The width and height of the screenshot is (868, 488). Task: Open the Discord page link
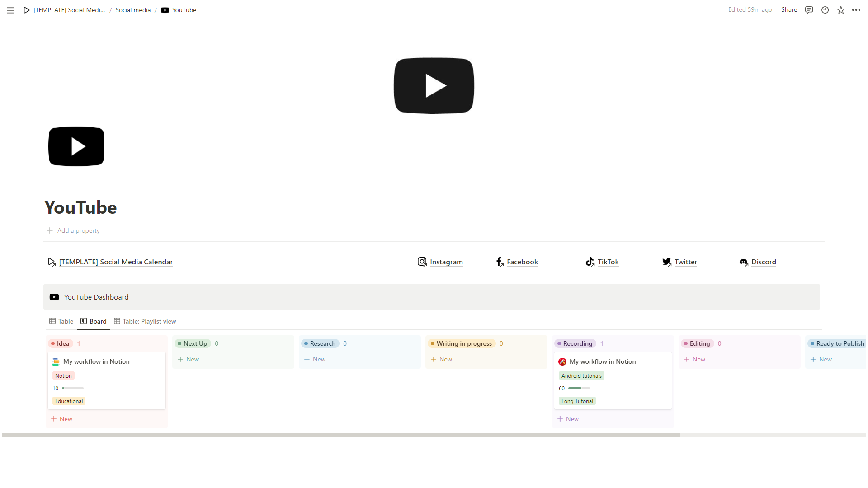click(x=764, y=262)
